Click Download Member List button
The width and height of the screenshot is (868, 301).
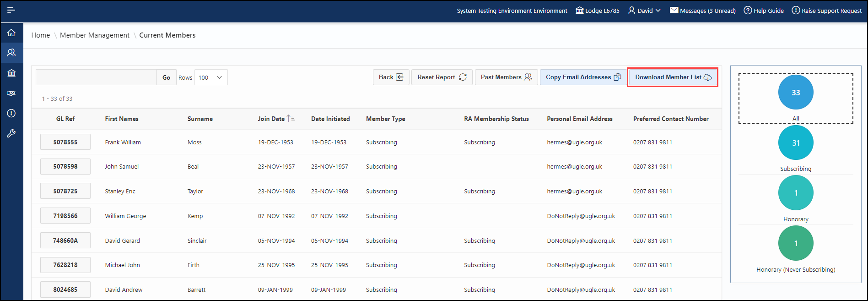673,77
